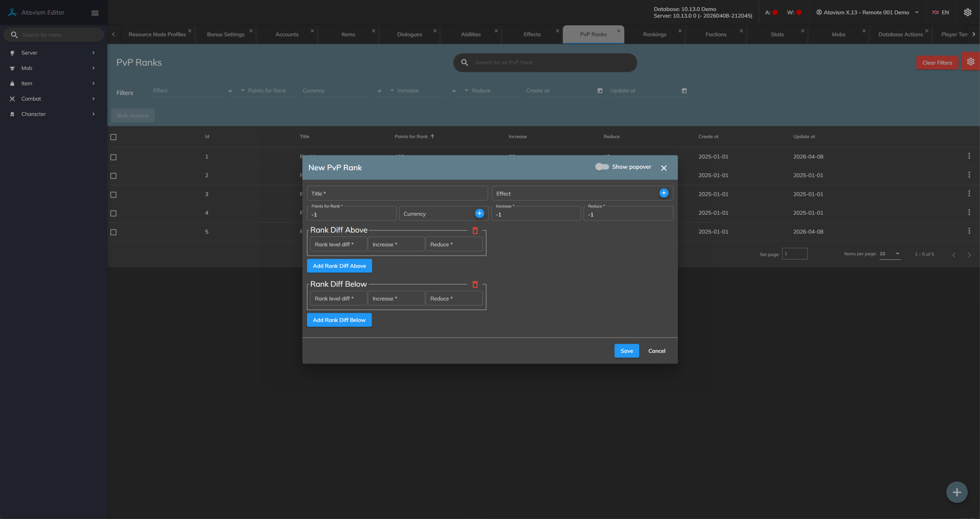Delete the Rank Diff Below entry
The width and height of the screenshot is (980, 519).
click(475, 285)
